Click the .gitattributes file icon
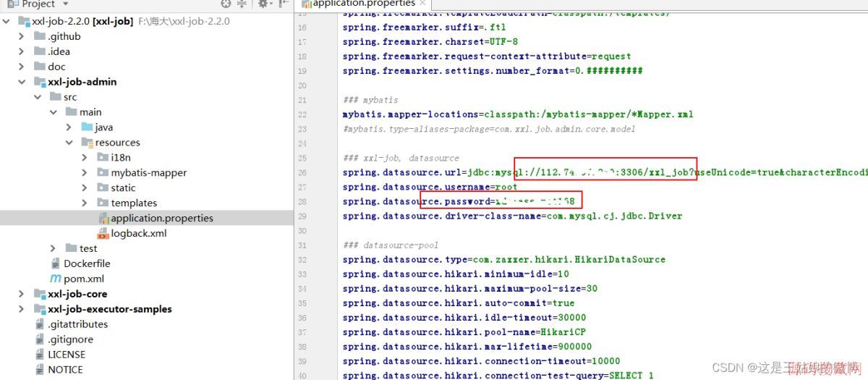This screenshot has width=868, height=380. [40, 324]
